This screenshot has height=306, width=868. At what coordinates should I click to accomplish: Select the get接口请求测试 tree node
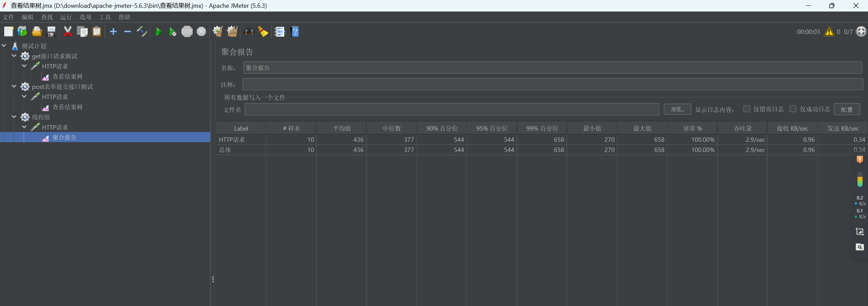(55, 56)
